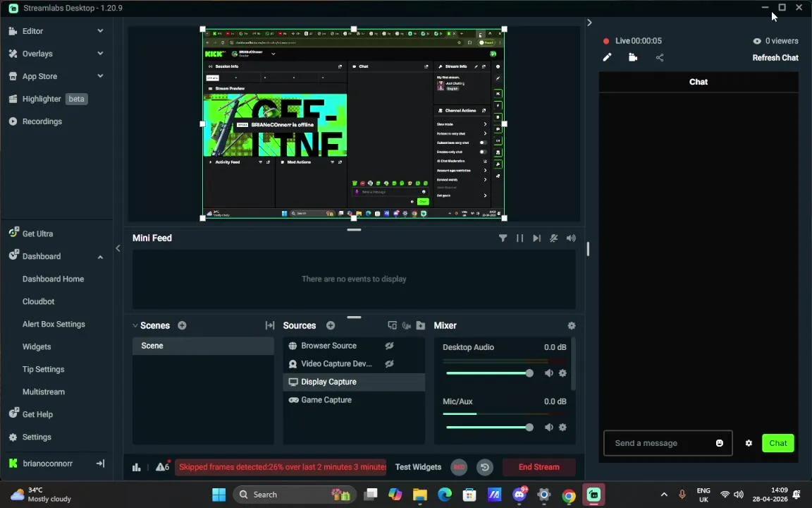The image size is (812, 508).
Task: Share the stream icon
Action: pyautogui.click(x=660, y=58)
